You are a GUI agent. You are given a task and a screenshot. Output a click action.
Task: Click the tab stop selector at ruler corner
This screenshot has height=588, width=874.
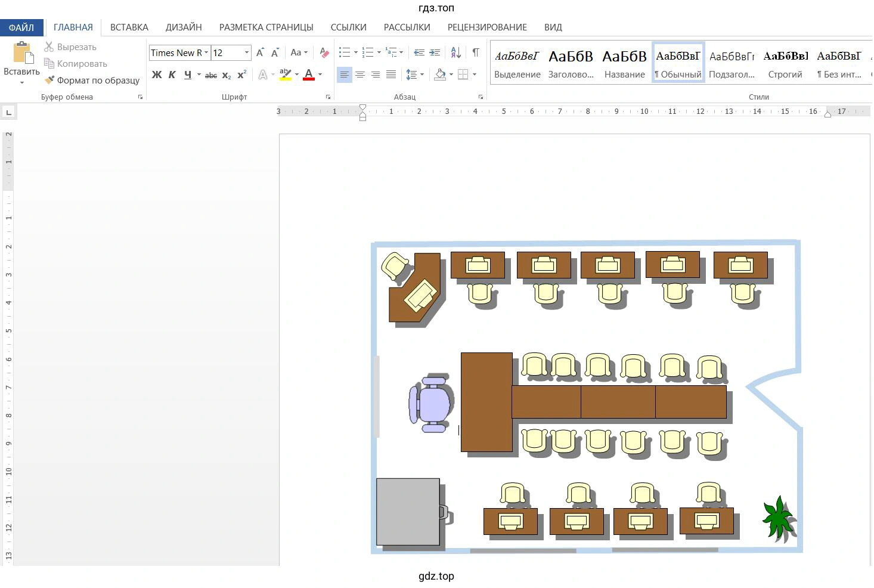point(8,112)
